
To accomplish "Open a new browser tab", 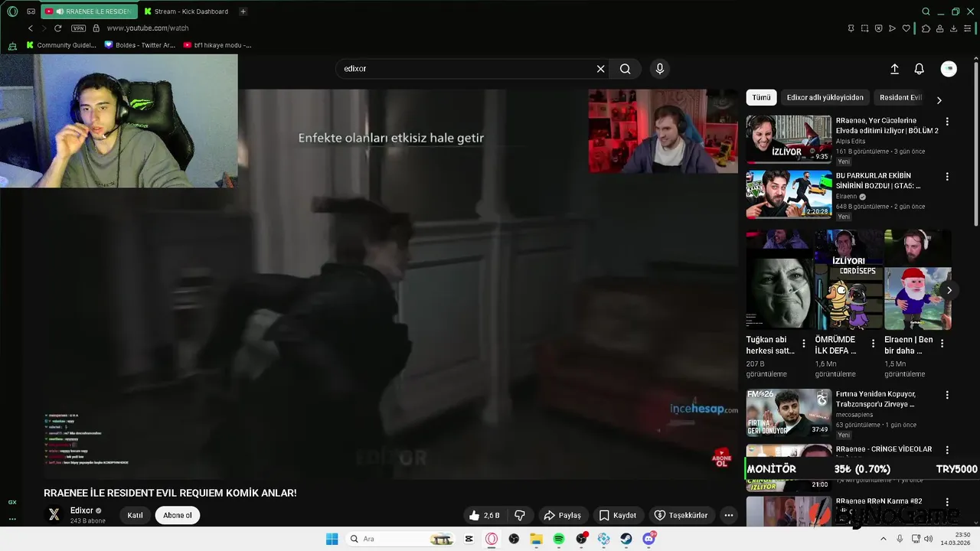I will (243, 11).
